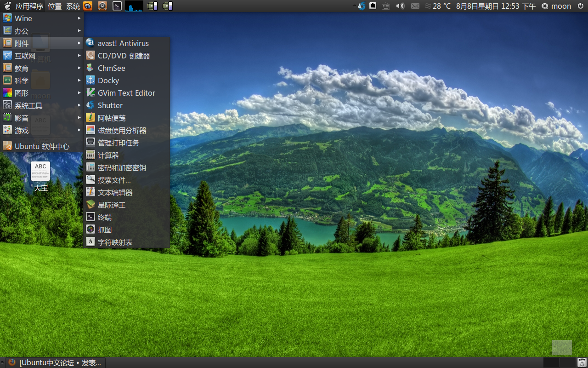Open 字符映射表 character map
The image size is (588, 368).
point(127,242)
